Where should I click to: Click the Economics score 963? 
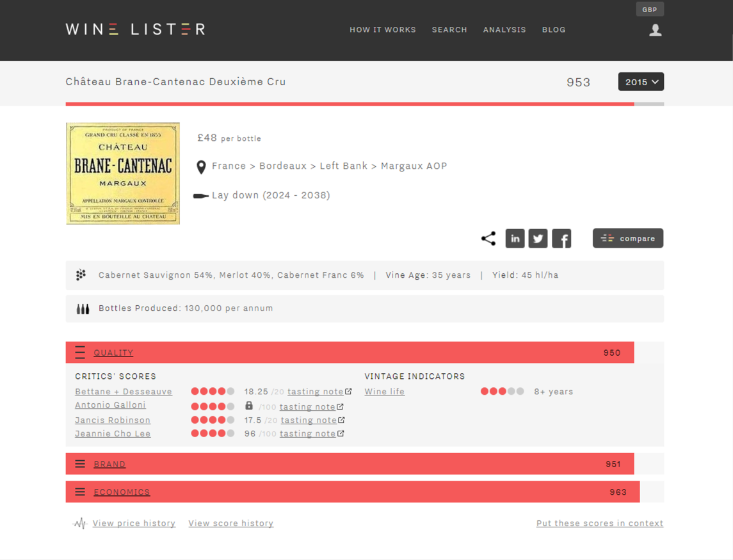click(x=618, y=492)
